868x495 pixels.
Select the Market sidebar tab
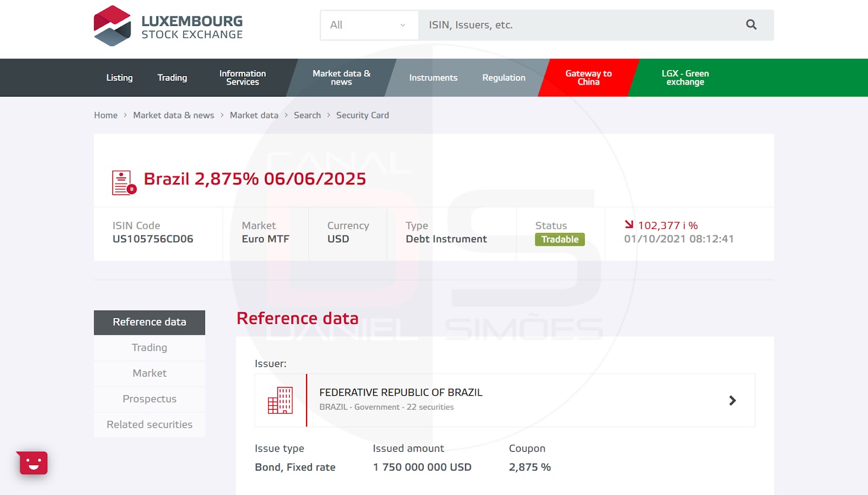[x=149, y=373]
